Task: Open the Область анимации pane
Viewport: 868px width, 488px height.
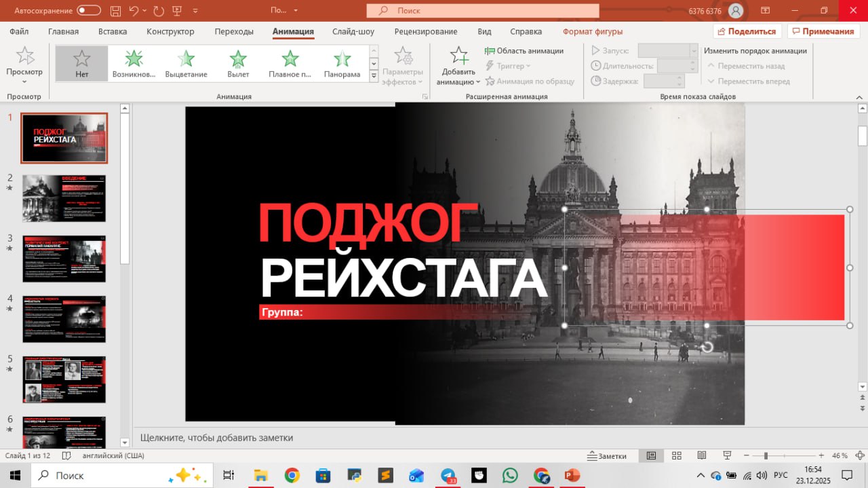Action: tap(524, 50)
